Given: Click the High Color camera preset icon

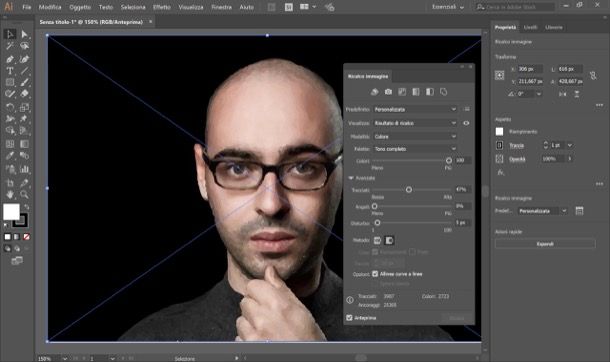Looking at the screenshot, I should [x=388, y=92].
